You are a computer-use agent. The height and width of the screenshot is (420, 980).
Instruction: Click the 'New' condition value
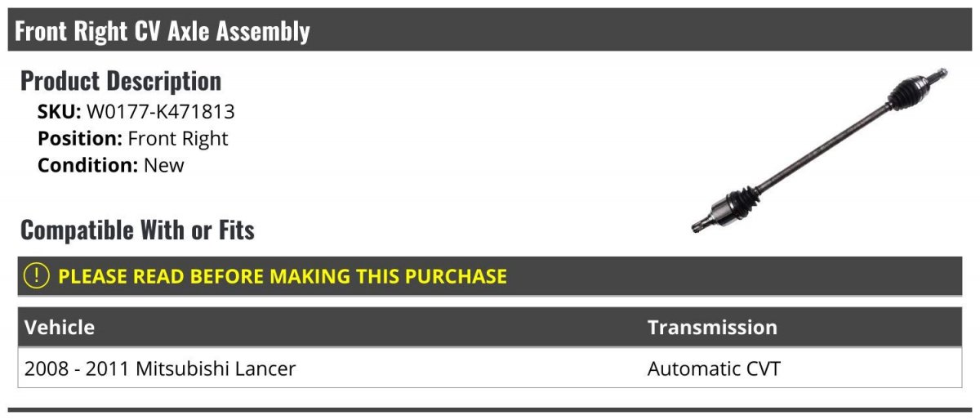pos(164,165)
